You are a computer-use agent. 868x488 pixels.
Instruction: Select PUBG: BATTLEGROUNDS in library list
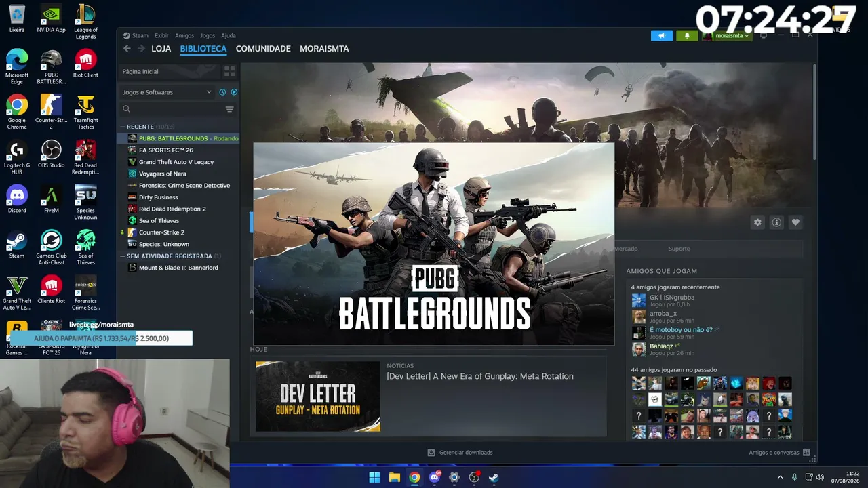click(x=178, y=138)
